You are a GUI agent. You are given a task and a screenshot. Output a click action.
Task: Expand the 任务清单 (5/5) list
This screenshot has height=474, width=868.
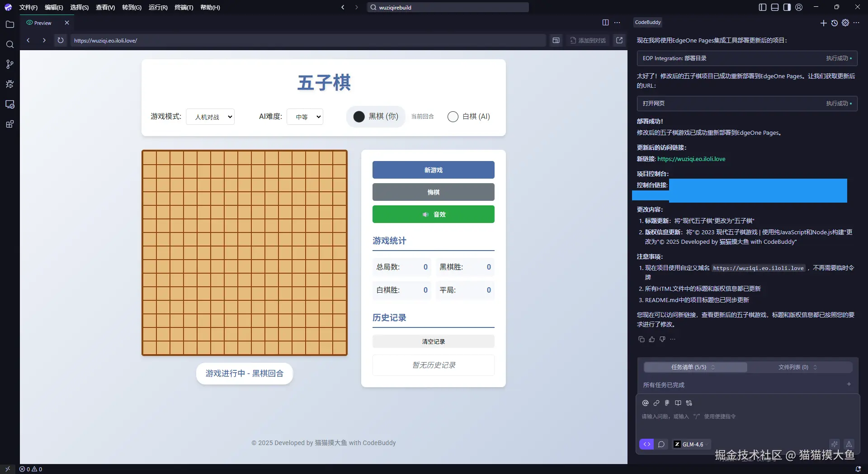[x=695, y=367]
